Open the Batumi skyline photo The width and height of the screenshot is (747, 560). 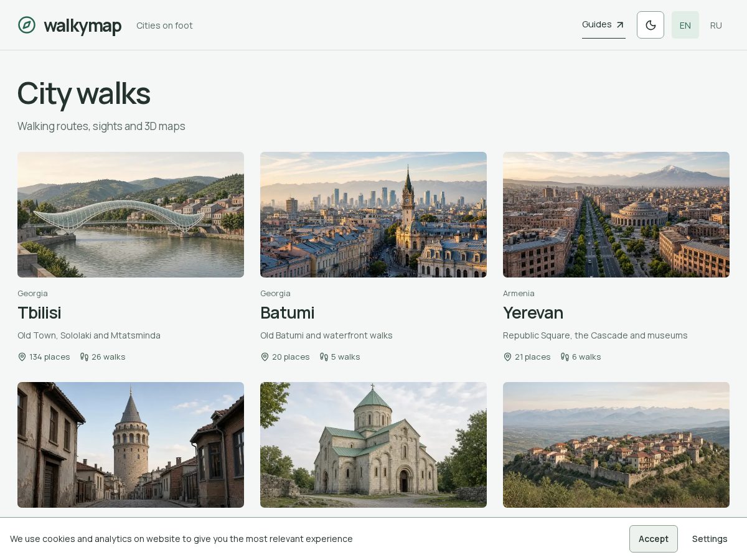pyautogui.click(x=374, y=215)
